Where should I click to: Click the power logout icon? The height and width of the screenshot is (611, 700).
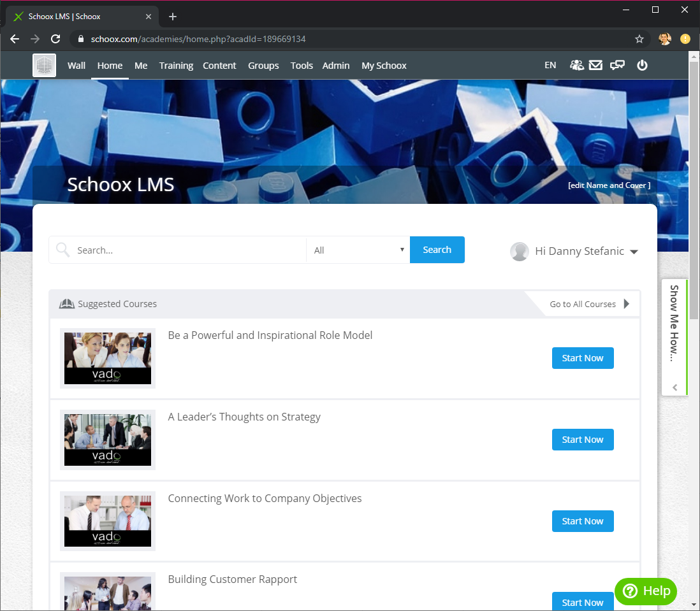click(x=642, y=65)
